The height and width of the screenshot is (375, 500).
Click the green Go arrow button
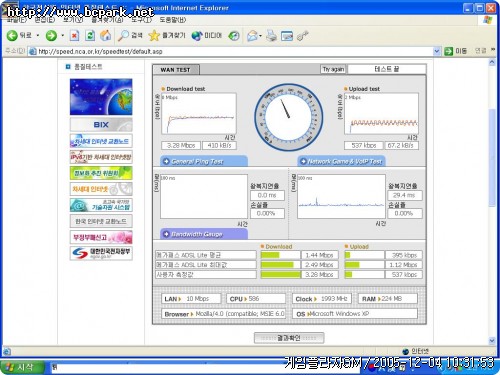tap(449, 51)
